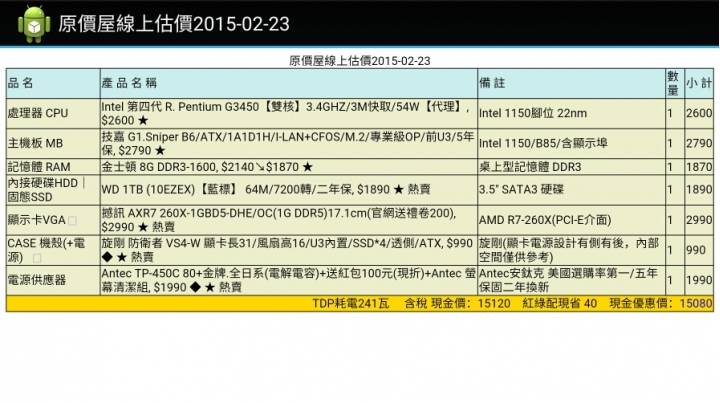Click the 現金優惠價: 15080 final price
720x403 pixels.
[661, 303]
